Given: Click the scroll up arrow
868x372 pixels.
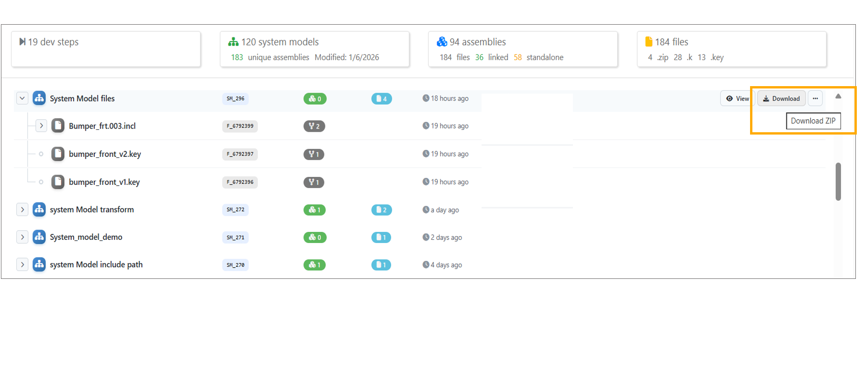Looking at the screenshot, I should click(x=838, y=96).
